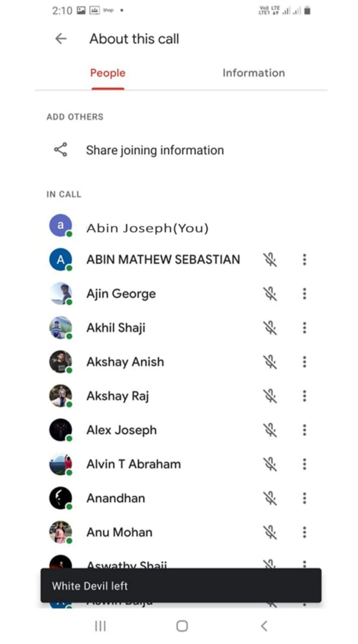Mute Akhil Shaji's microphone
358x644 pixels.
pos(270,328)
